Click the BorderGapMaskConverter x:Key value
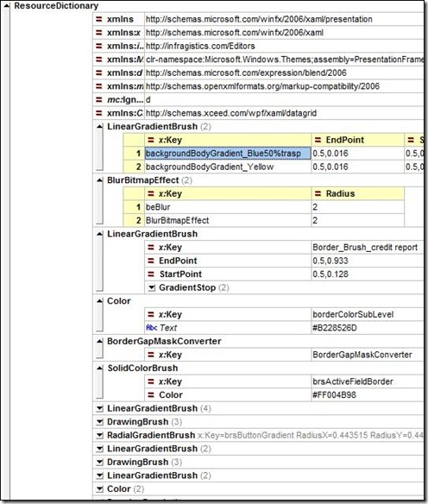This screenshot has height=504, width=428. [x=362, y=355]
